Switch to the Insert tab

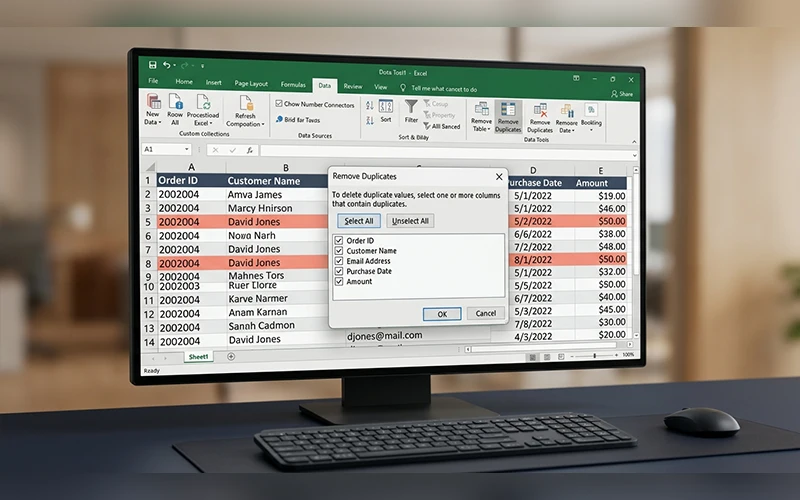[214, 82]
